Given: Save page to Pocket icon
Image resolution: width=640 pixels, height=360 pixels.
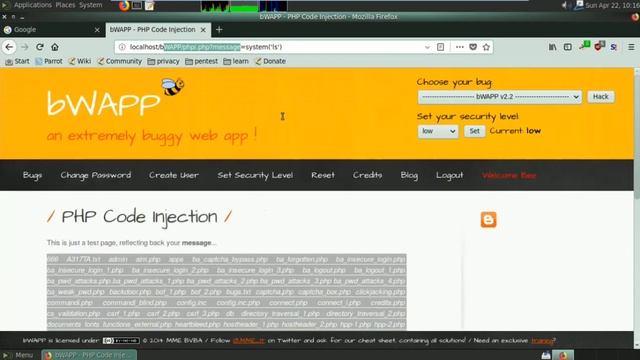Looking at the screenshot, I should click(473, 47).
